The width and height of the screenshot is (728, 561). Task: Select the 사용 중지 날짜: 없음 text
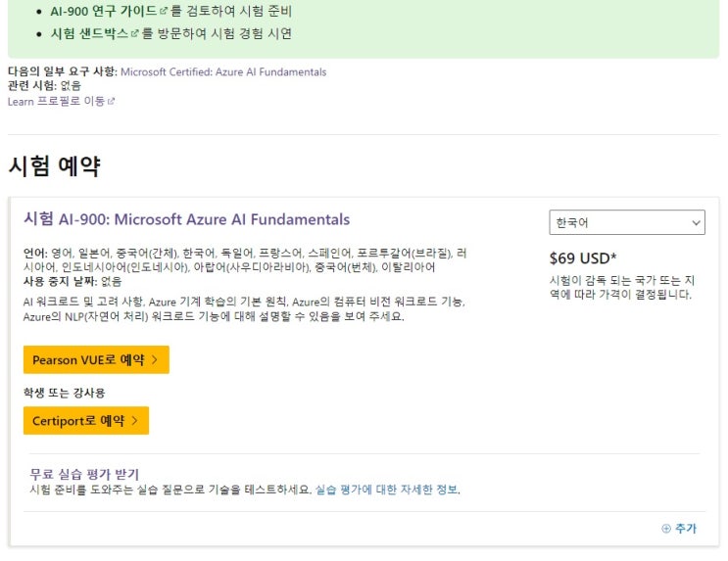tap(73, 281)
